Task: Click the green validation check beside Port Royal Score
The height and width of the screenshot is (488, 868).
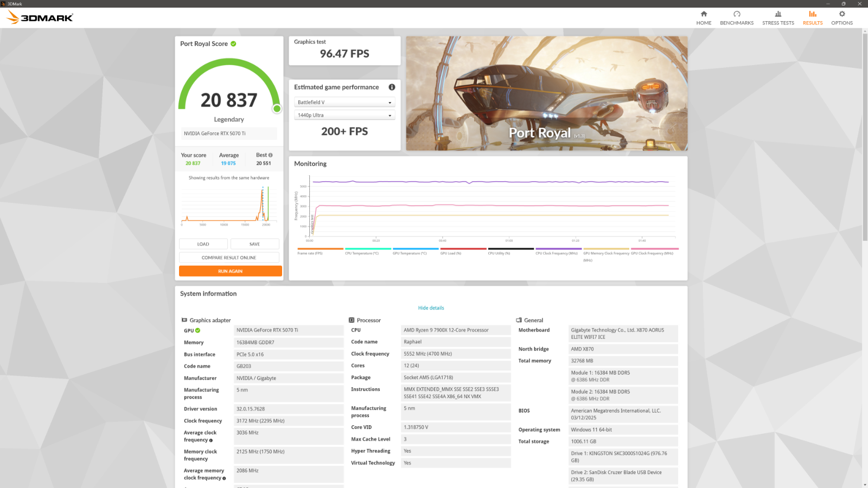Action: coord(233,44)
